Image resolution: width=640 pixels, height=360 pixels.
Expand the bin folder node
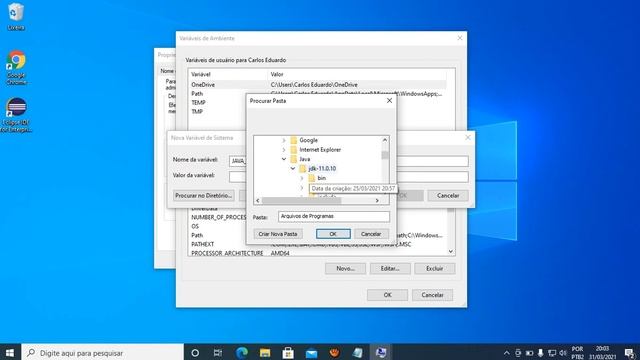pos(302,178)
